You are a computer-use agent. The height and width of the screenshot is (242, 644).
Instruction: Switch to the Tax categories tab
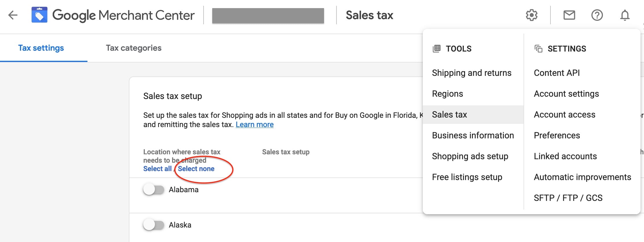click(x=133, y=48)
